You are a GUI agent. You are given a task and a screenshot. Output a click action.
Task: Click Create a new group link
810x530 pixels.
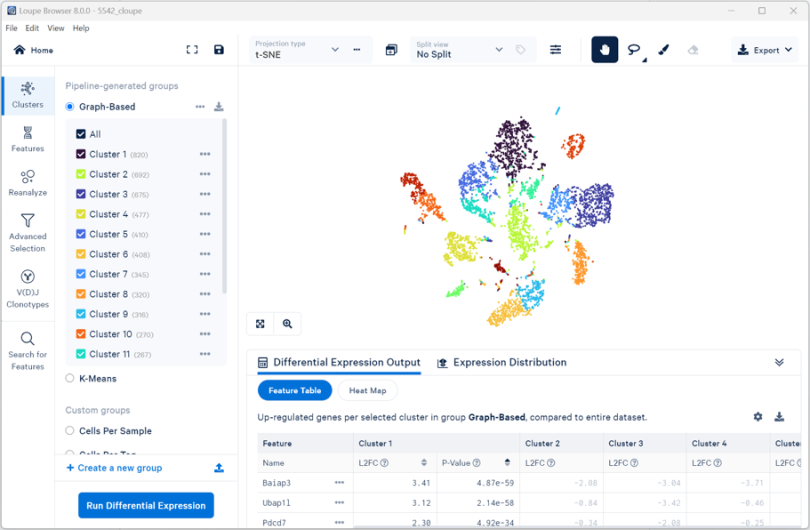pos(114,468)
